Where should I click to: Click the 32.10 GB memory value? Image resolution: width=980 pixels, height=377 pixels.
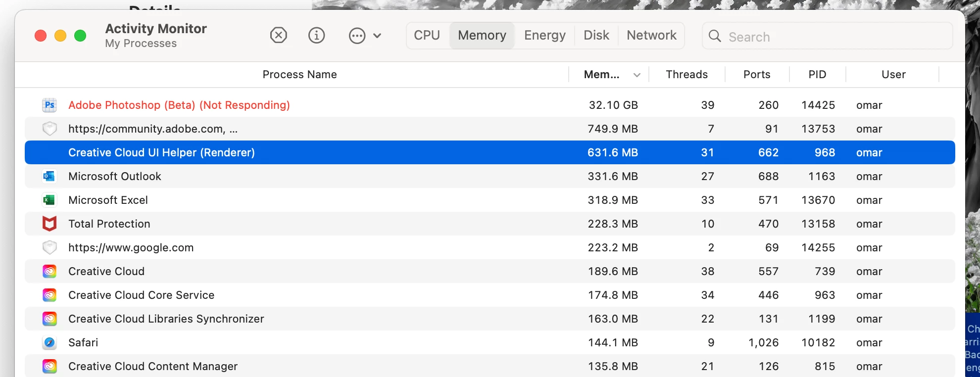(x=613, y=105)
